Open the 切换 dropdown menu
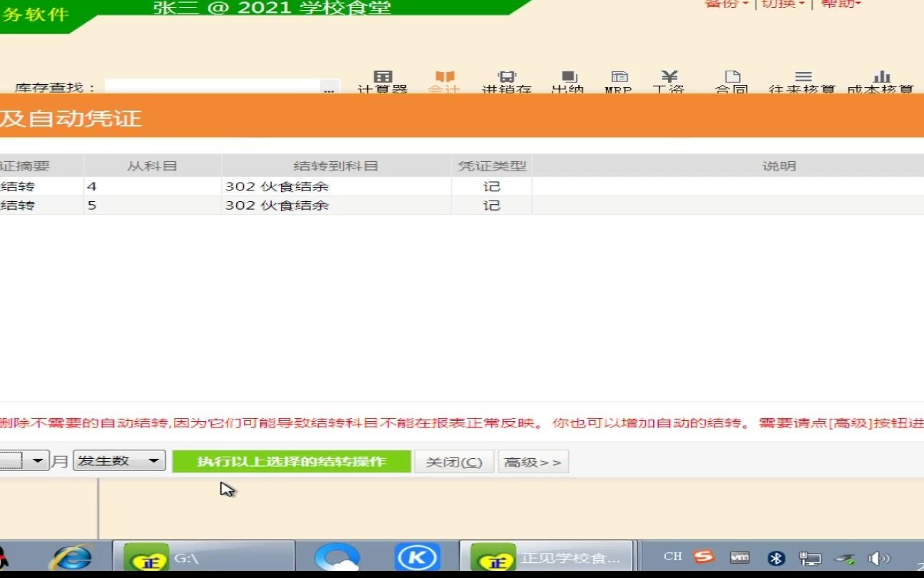The height and width of the screenshot is (578, 924). pyautogui.click(x=783, y=4)
